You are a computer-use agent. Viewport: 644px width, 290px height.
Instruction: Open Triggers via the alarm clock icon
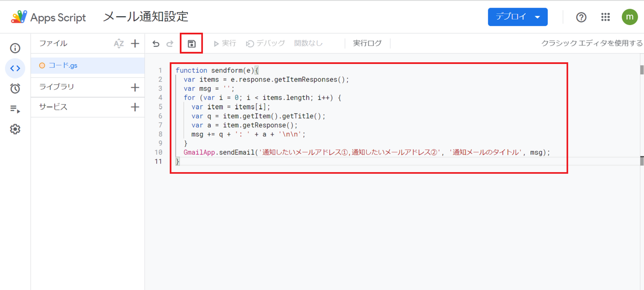[x=15, y=88]
